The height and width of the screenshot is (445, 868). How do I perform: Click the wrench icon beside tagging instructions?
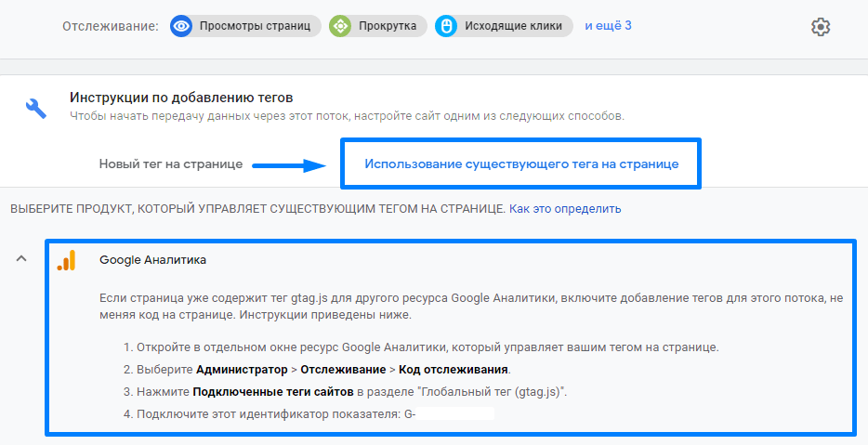[x=36, y=109]
